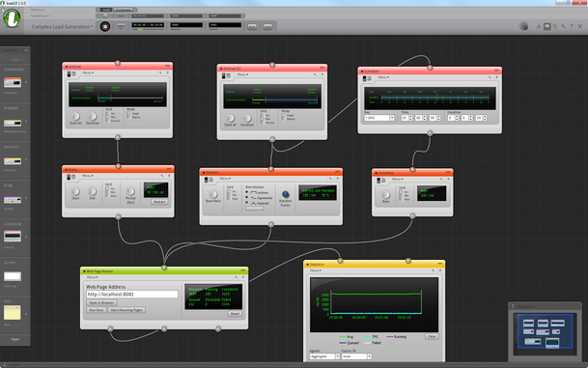Select the Analysis component thumbnail in sidebar
This screenshot has width=588, height=368.
pos(13,161)
